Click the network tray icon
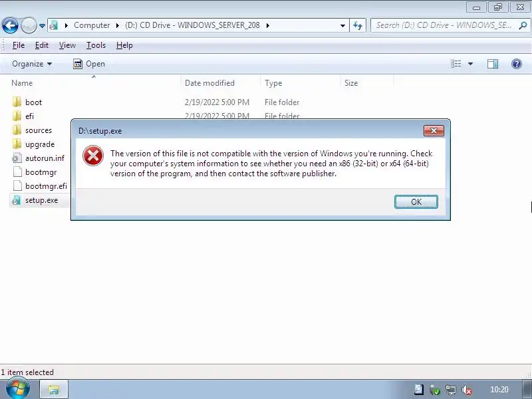The width and height of the screenshot is (532, 399). pos(451,390)
